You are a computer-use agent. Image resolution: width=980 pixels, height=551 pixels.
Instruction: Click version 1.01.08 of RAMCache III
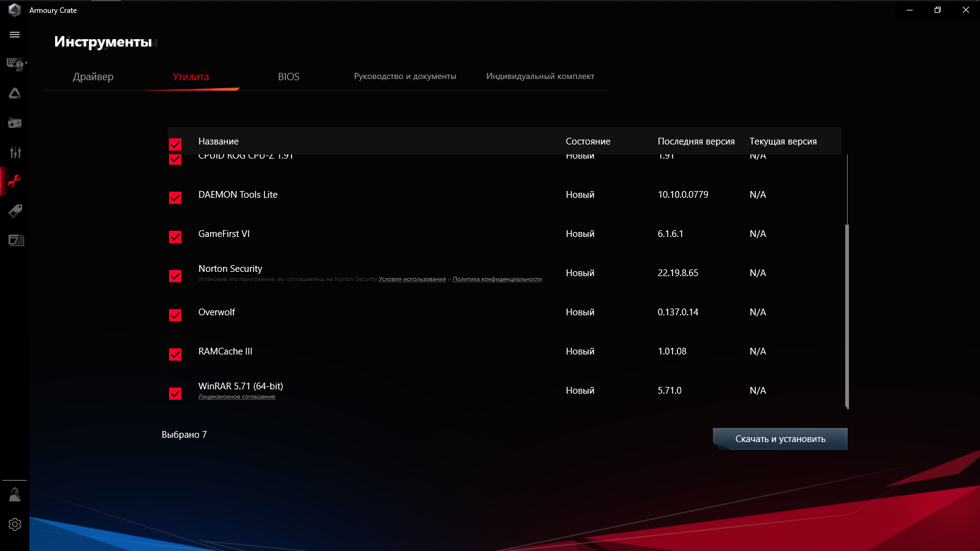[672, 351]
